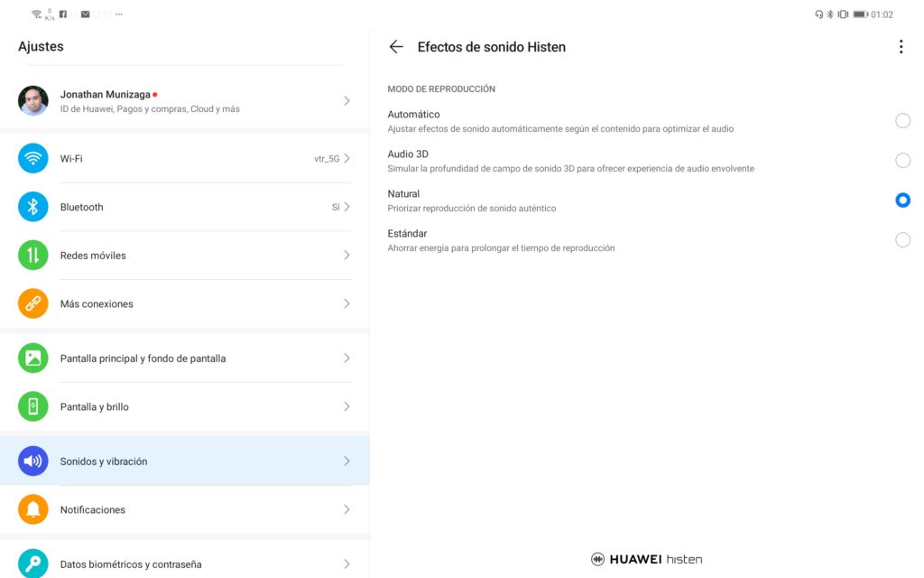
Task: Tap the orange Más conexiones link icon
Action: (33, 304)
